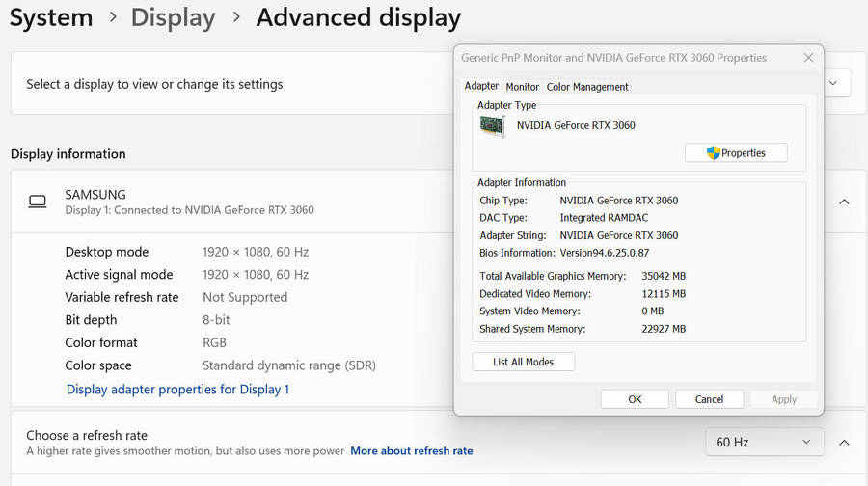Confirm the dialog with OK

(635, 399)
